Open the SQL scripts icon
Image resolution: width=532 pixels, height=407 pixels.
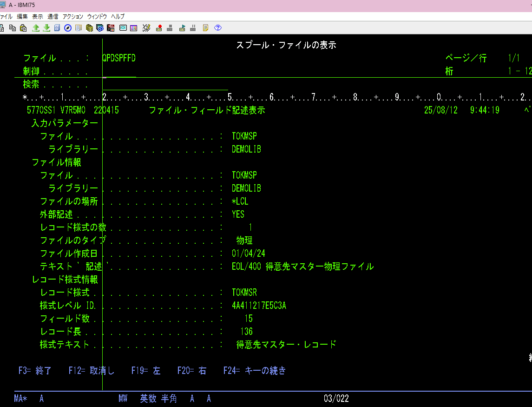pyautogui.click(x=111, y=28)
